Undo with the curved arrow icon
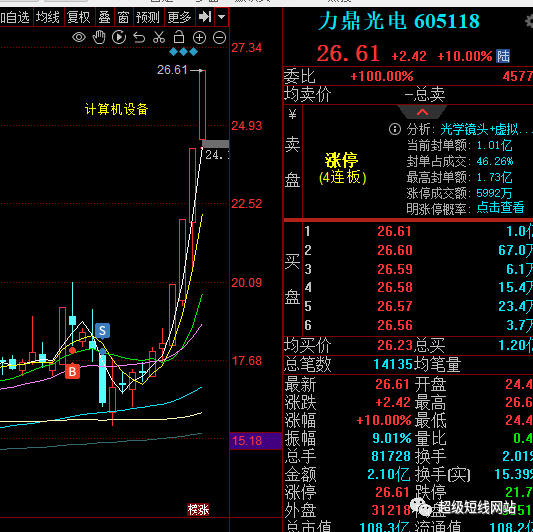This screenshot has height=532, width=533. pyautogui.click(x=139, y=37)
